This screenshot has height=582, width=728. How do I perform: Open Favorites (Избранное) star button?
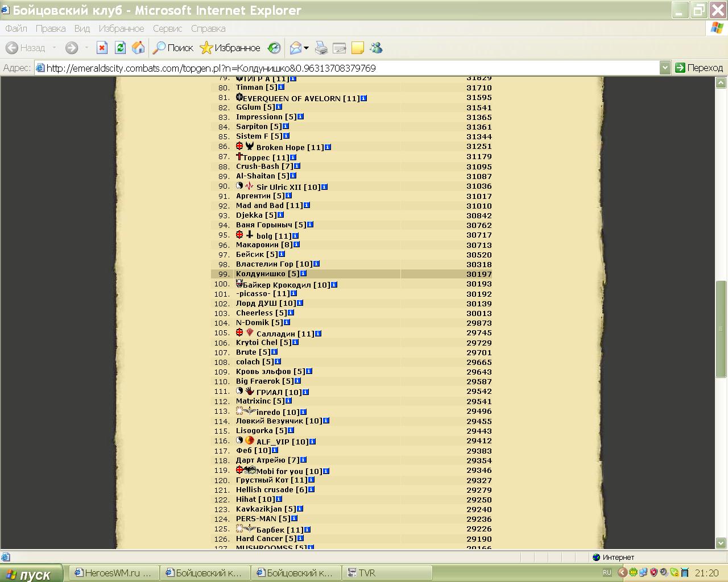tap(230, 48)
